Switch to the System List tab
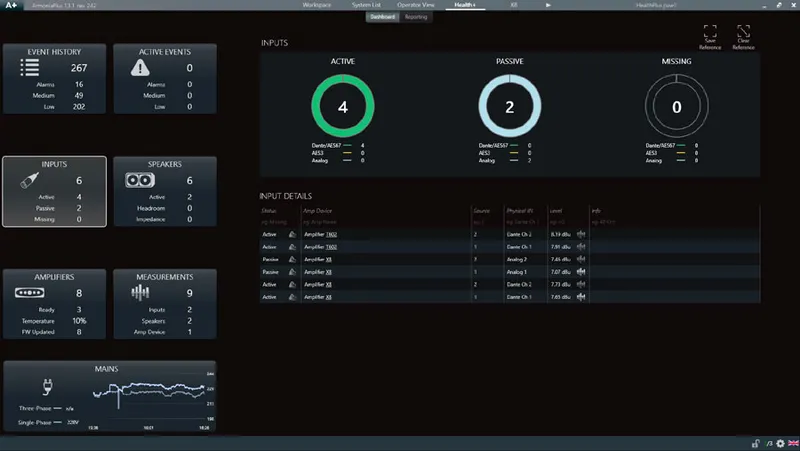The height and width of the screenshot is (451, 800). click(366, 5)
